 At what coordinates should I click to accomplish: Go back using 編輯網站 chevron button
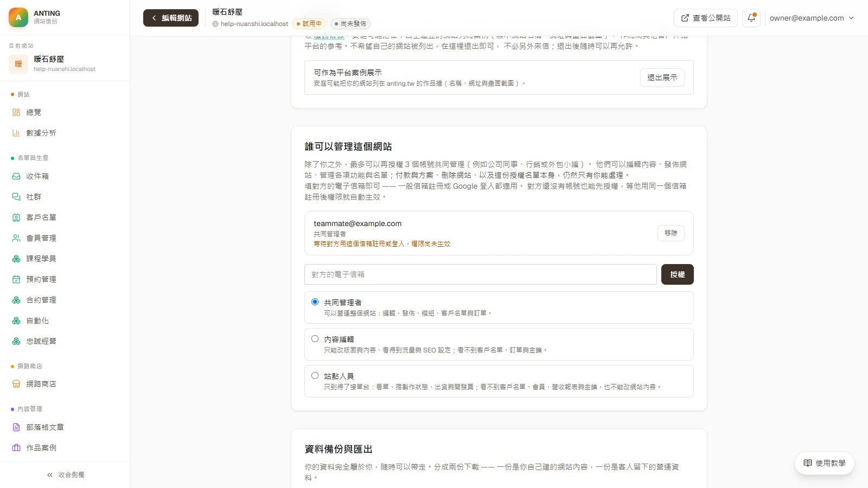tap(171, 18)
